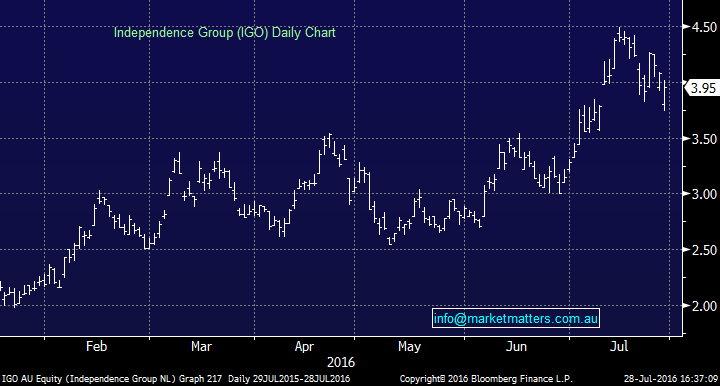Click the 3.00 price axis label
The width and height of the screenshot is (720, 386).
[x=704, y=194]
